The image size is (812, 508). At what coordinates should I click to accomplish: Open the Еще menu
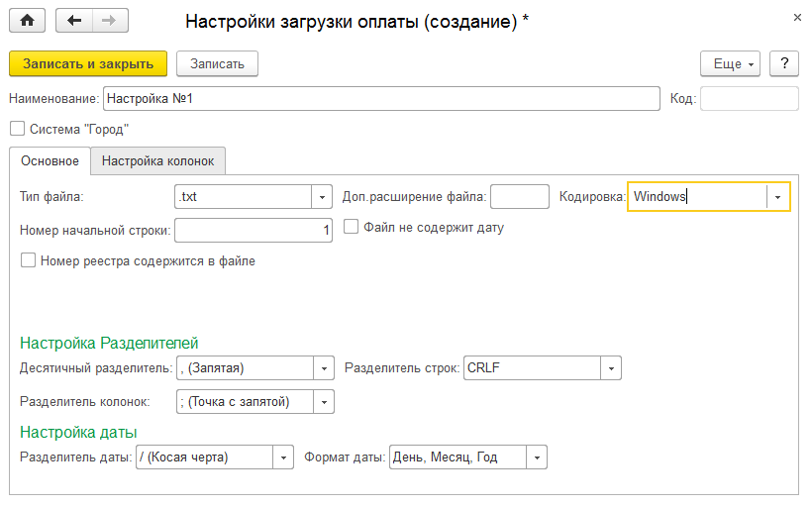tap(730, 63)
